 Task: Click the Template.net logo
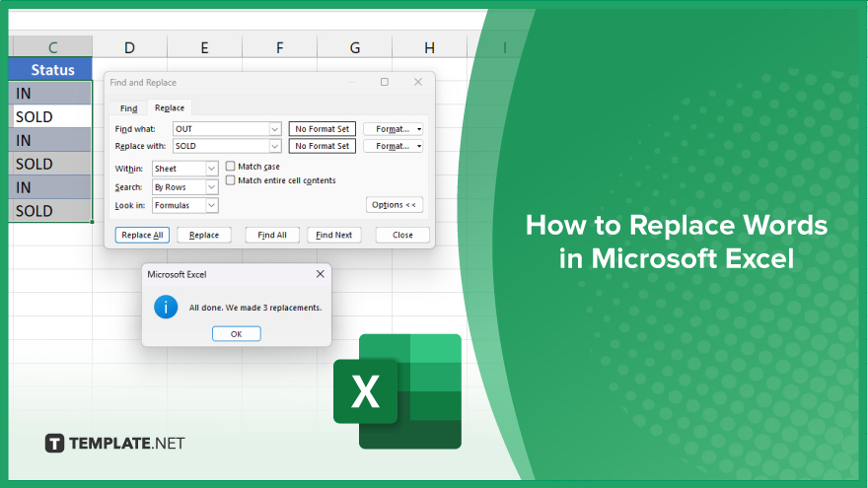coord(114,444)
